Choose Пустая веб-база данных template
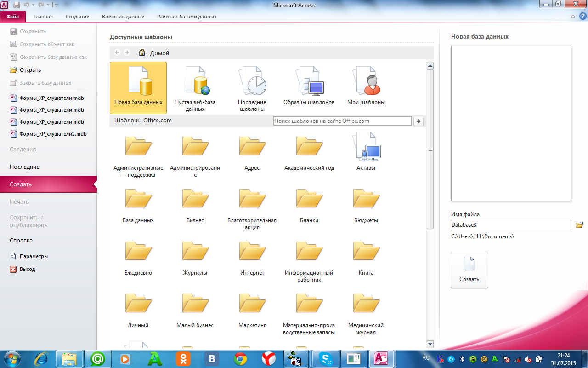The image size is (588, 368). [195, 87]
